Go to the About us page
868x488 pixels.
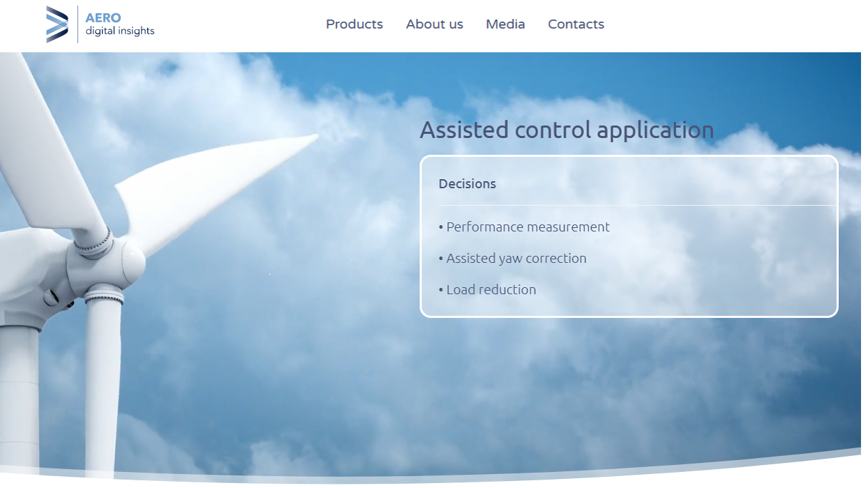pyautogui.click(x=435, y=24)
